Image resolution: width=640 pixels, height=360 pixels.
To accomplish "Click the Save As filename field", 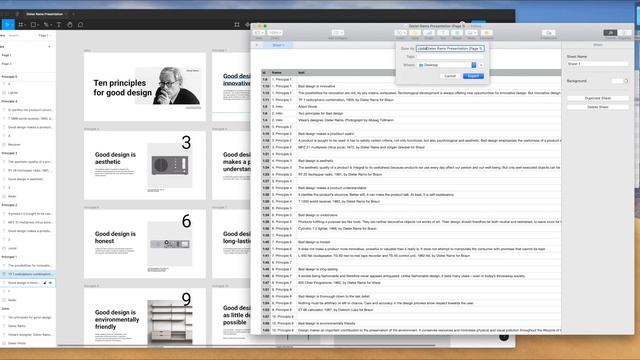I will [x=450, y=49].
